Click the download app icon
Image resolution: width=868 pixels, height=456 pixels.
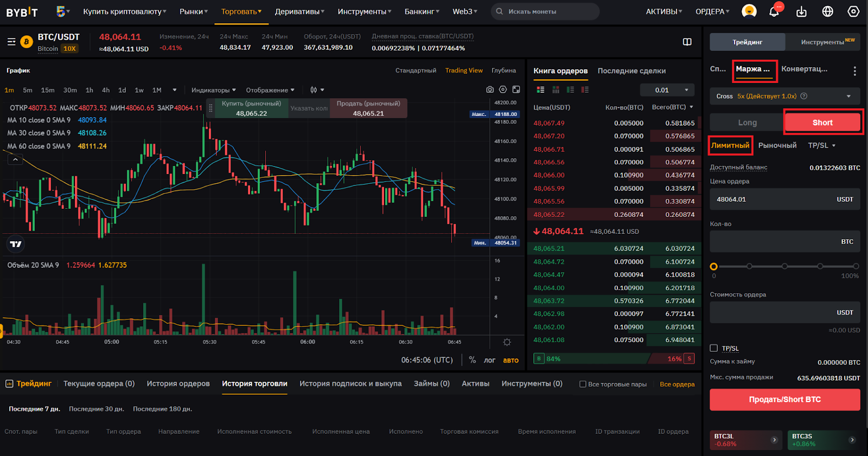tap(801, 11)
